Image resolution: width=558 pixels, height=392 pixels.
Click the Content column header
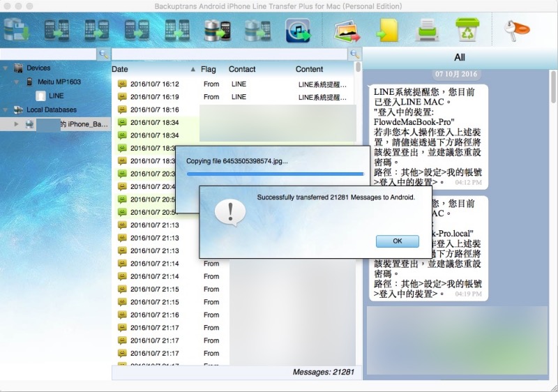click(x=309, y=69)
